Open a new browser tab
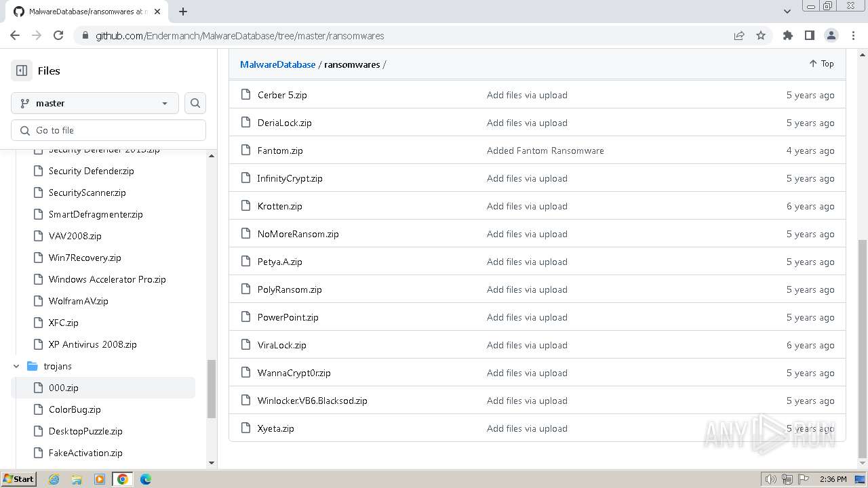Screen dimensions: 868x488 tap(183, 12)
